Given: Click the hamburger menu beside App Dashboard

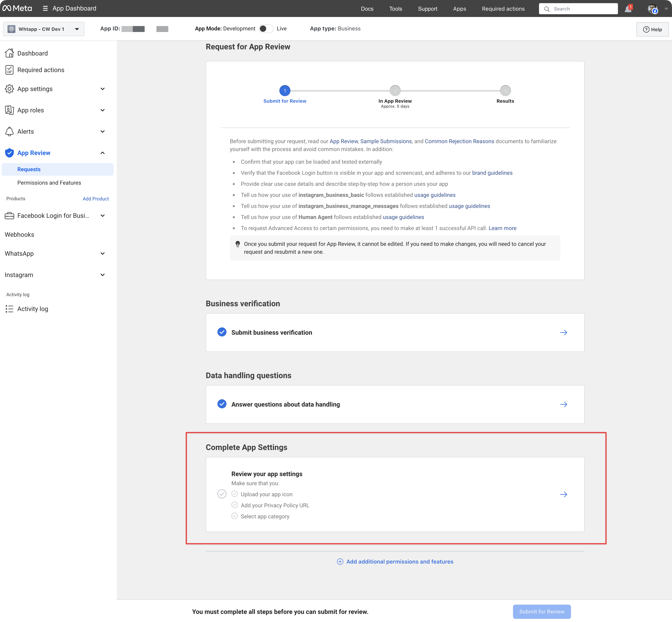Looking at the screenshot, I should coord(45,8).
